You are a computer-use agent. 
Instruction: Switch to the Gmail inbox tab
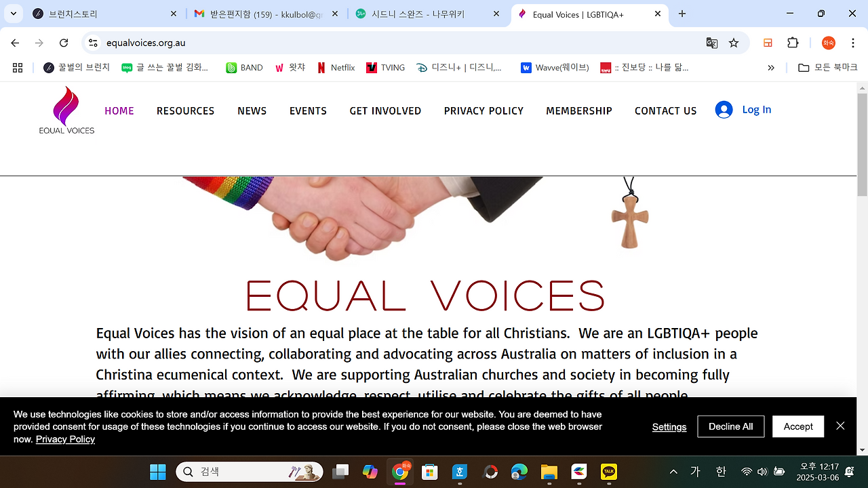tap(266, 14)
